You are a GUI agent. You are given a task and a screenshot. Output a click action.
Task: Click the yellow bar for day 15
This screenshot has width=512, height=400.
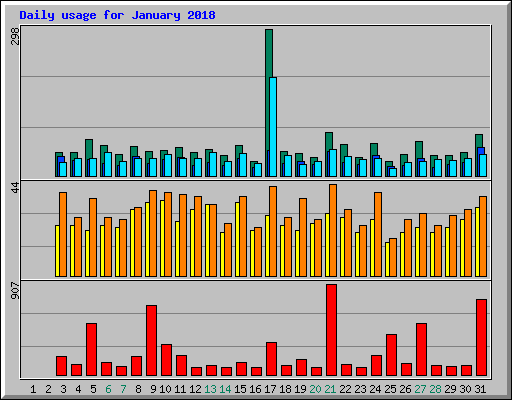(x=237, y=239)
